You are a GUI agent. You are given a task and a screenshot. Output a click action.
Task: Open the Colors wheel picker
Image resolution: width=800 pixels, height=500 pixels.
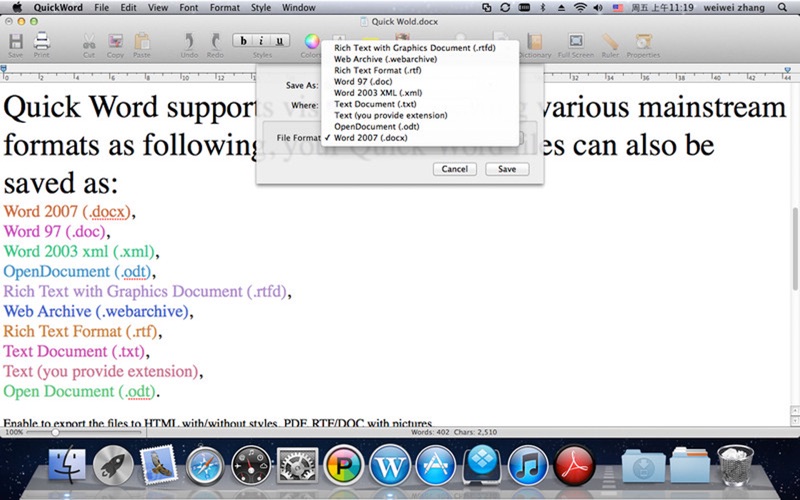(x=312, y=42)
